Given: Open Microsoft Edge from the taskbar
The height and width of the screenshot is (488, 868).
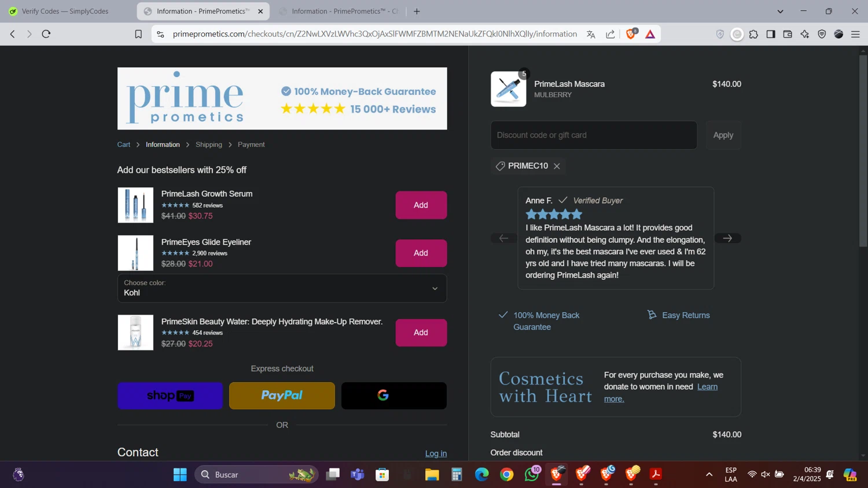Looking at the screenshot, I should [482, 475].
